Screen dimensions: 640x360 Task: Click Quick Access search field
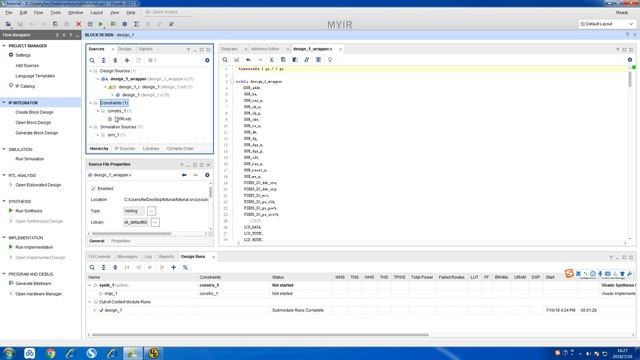168,12
